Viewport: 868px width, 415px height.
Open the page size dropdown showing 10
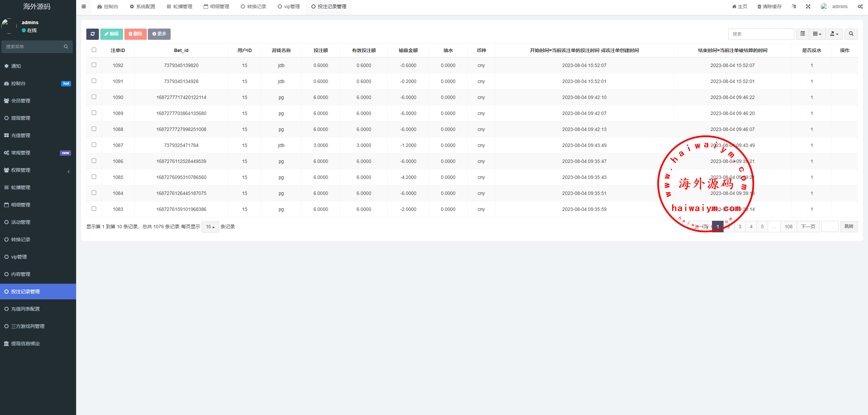tap(210, 227)
